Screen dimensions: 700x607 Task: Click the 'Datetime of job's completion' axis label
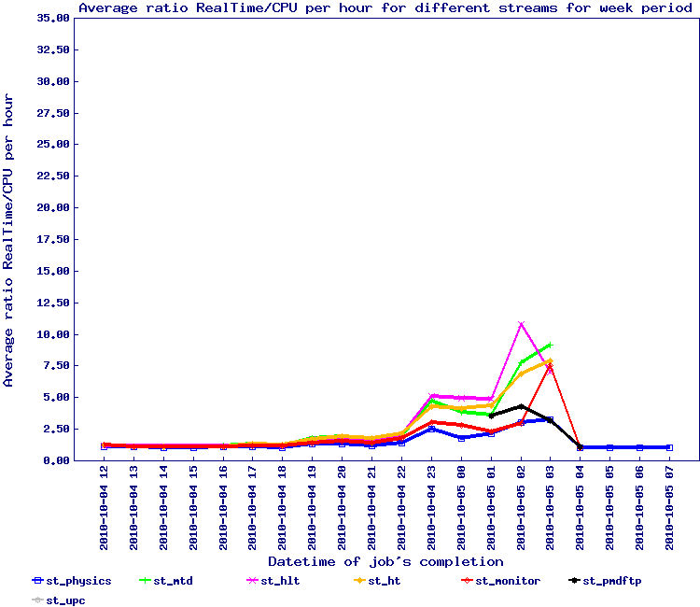[385, 561]
